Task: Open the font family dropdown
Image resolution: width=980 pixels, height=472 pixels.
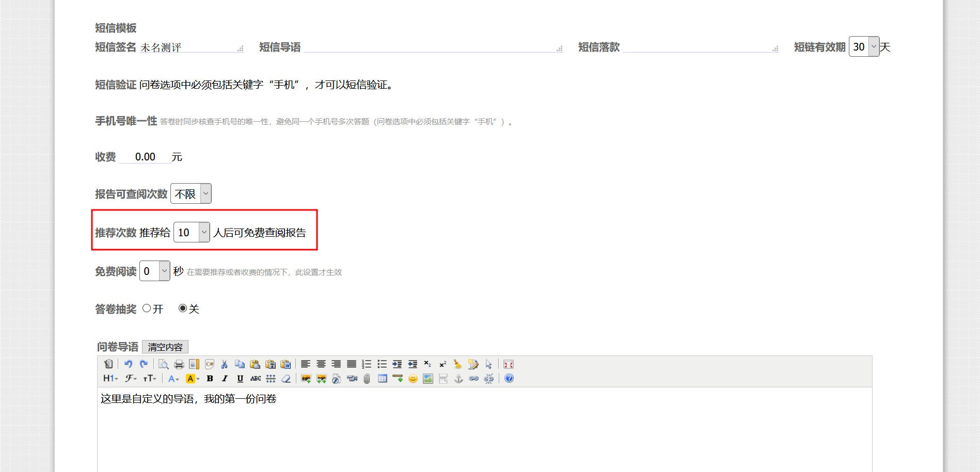Action: click(131, 379)
